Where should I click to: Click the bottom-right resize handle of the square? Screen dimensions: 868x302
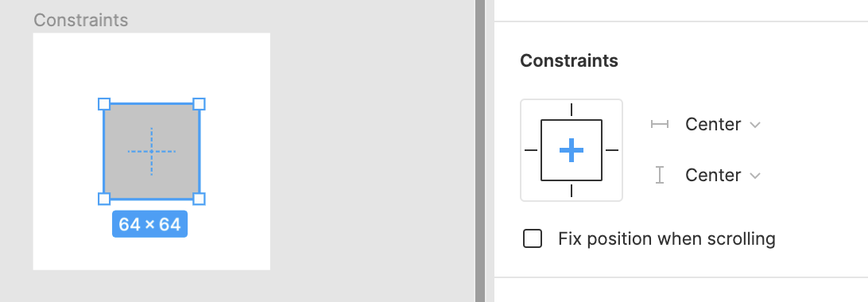pyautogui.click(x=200, y=199)
